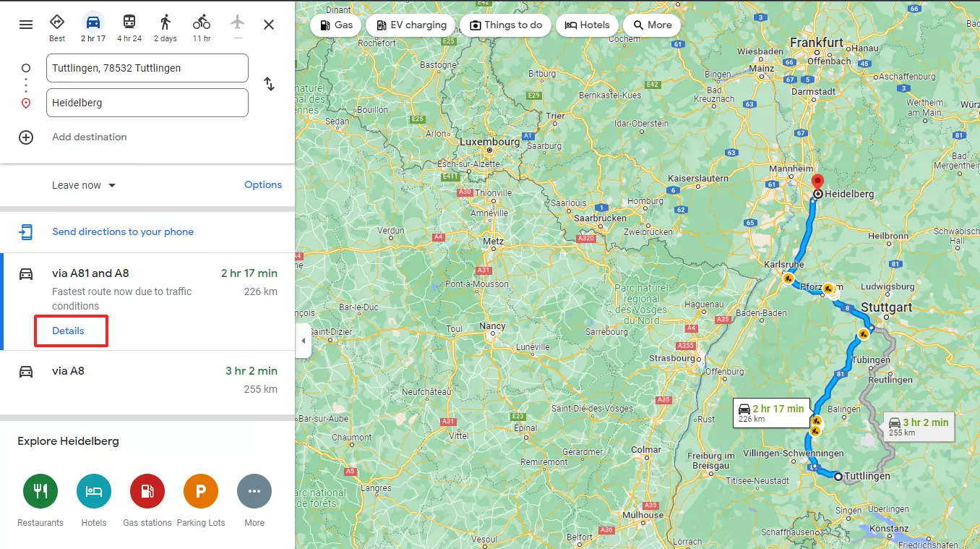
Task: Click the 3 hr 2 min map callout
Action: (x=919, y=426)
